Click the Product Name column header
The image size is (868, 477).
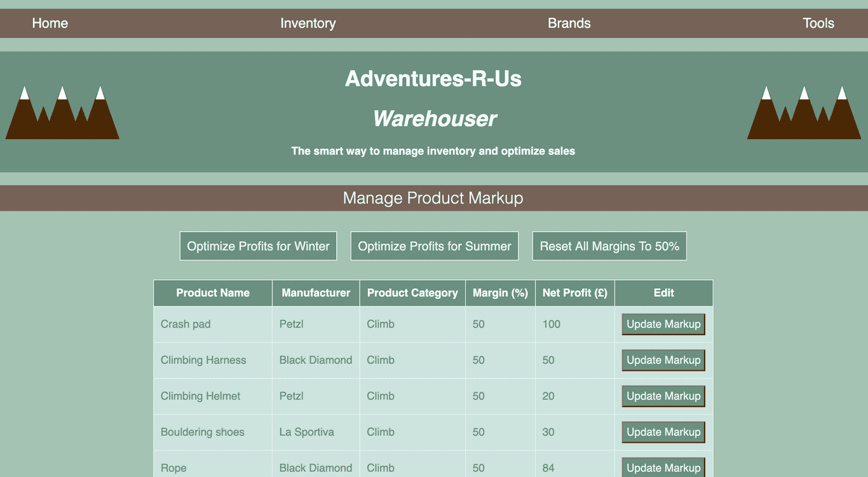[x=213, y=293]
